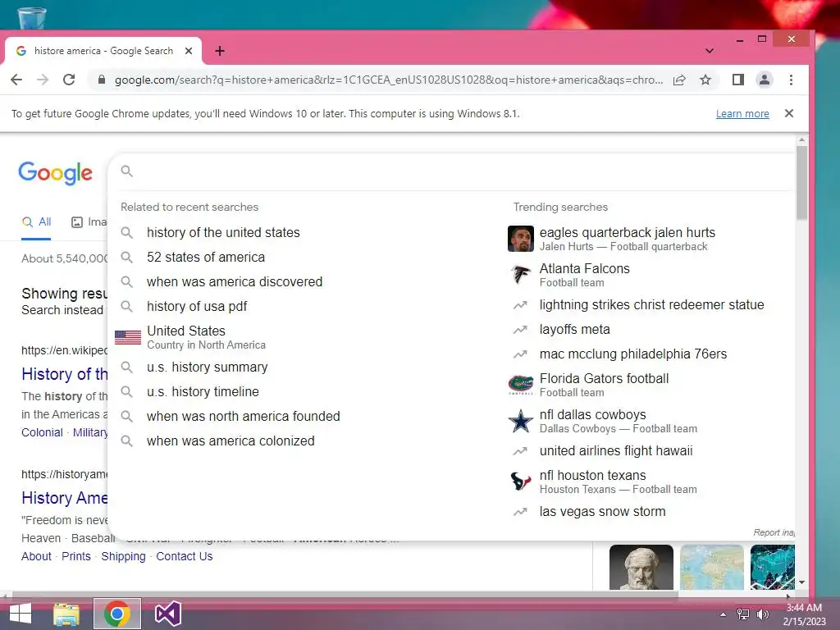Open the Windows Start button
840x630 pixels.
(20, 614)
